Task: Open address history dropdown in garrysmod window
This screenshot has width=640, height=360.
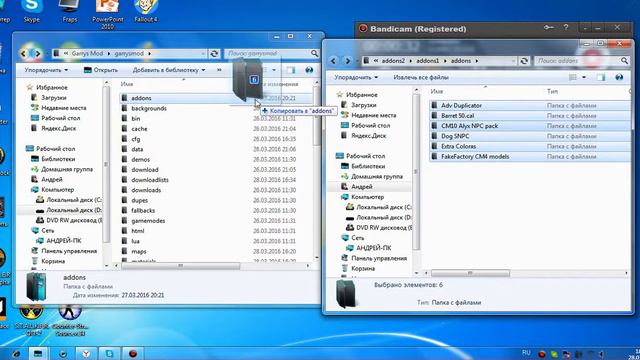Action: coord(203,53)
